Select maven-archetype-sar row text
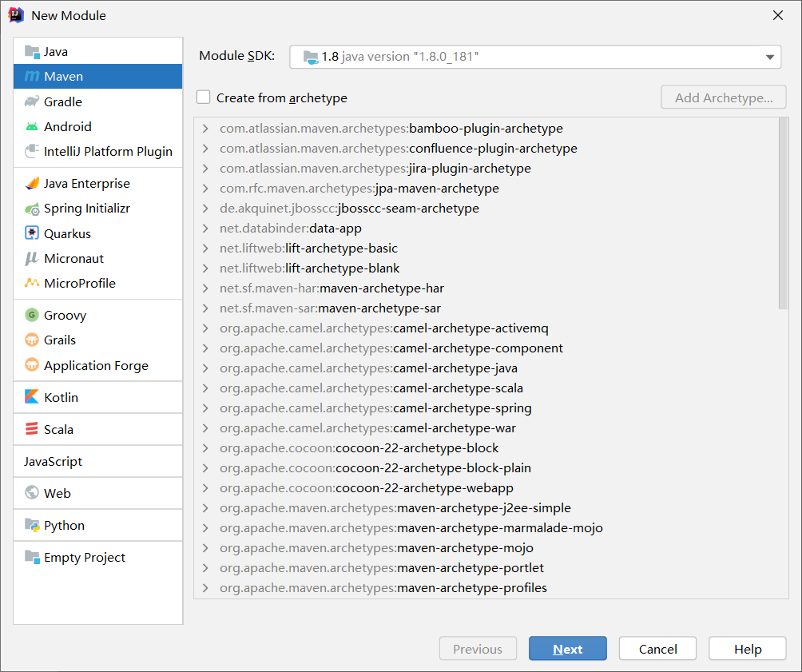The image size is (802, 672). point(331,308)
